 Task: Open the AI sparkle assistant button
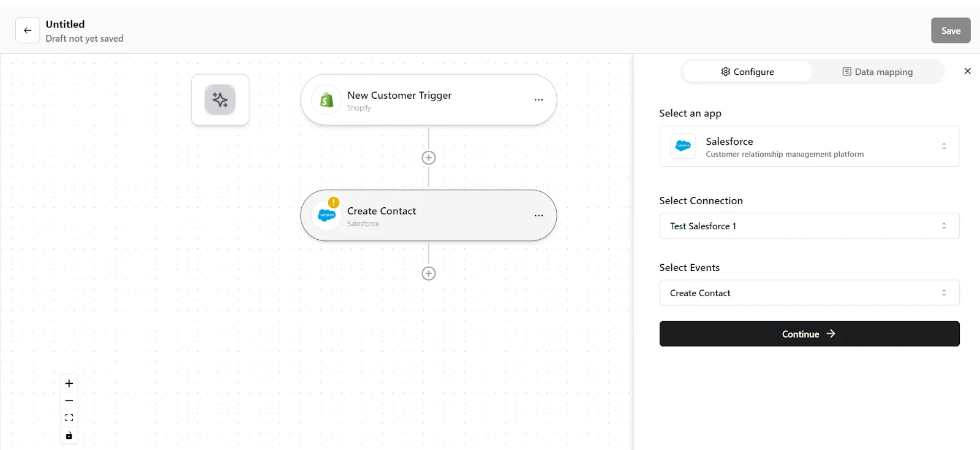tap(220, 99)
